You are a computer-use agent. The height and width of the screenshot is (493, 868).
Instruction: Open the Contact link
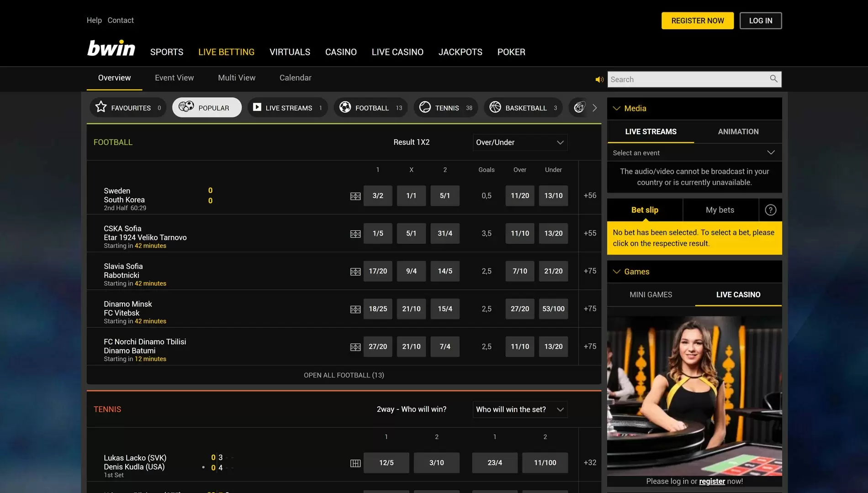click(x=121, y=20)
